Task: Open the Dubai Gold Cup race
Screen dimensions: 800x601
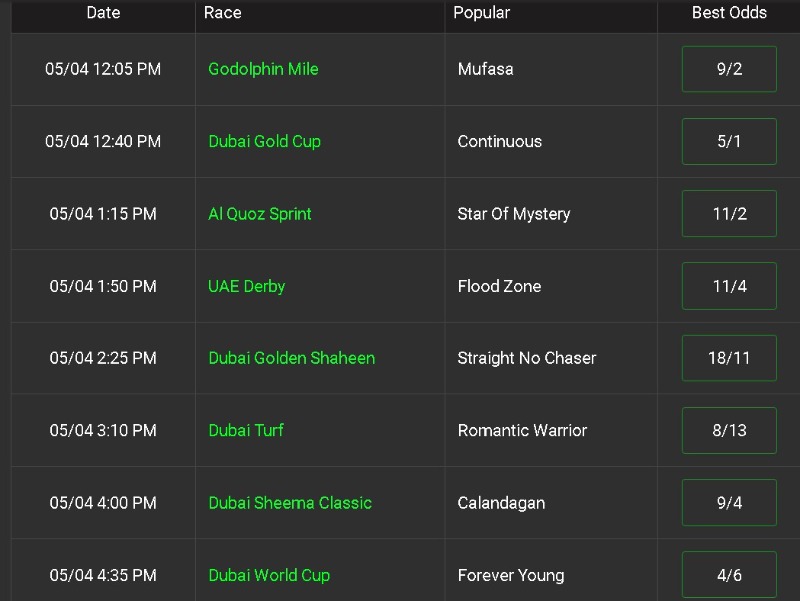Action: click(264, 141)
